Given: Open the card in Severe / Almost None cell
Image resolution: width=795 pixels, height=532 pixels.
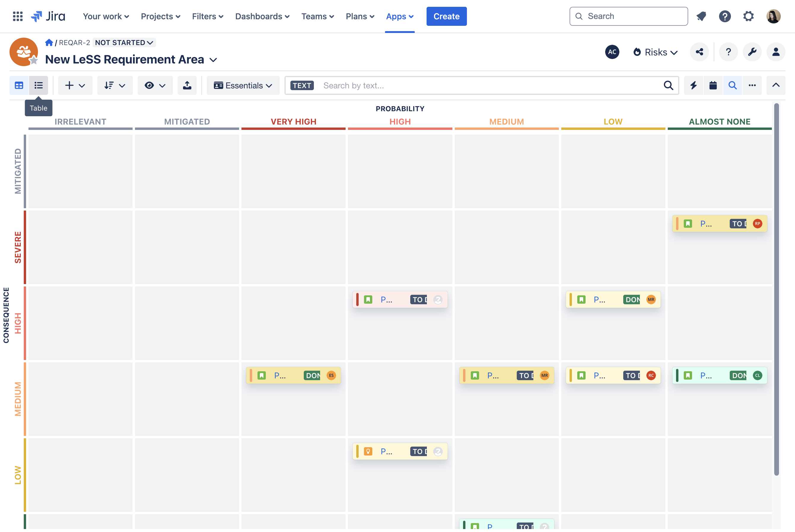Looking at the screenshot, I should pyautogui.click(x=719, y=224).
